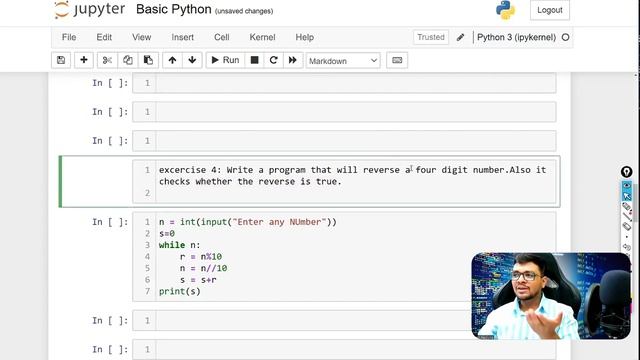Restart the kernel icon
The height and width of the screenshot is (360, 640).
coord(273,60)
